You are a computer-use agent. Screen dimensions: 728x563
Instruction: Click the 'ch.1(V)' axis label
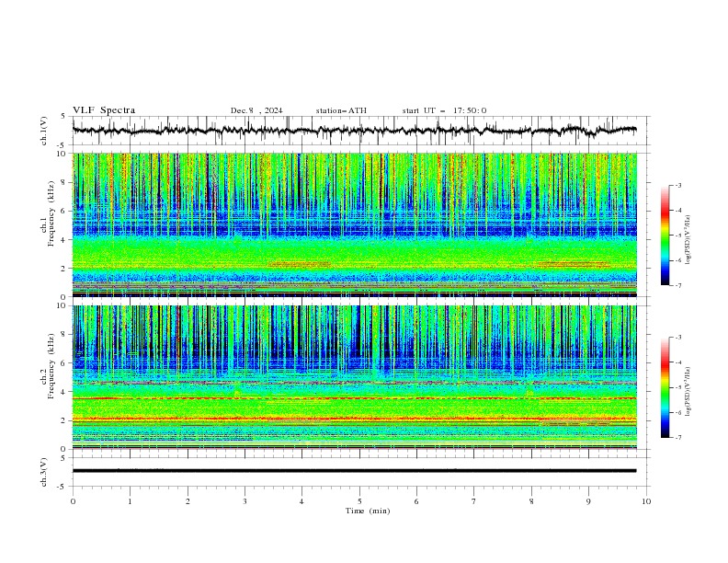pyautogui.click(x=44, y=131)
